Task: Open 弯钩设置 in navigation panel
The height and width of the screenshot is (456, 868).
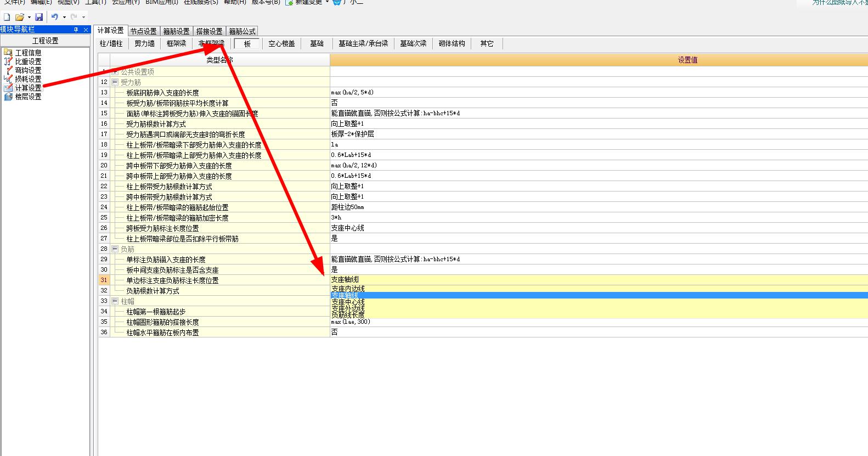Action: point(28,70)
